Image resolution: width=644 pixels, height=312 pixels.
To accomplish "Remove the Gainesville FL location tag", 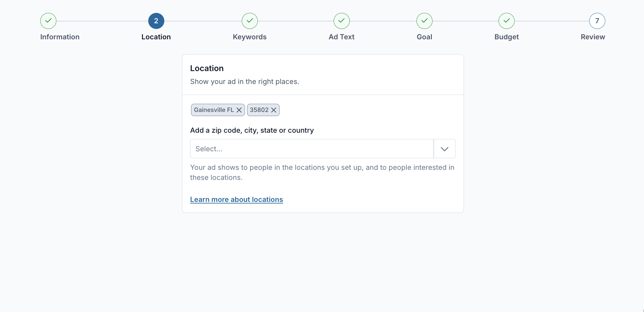I will pyautogui.click(x=239, y=110).
